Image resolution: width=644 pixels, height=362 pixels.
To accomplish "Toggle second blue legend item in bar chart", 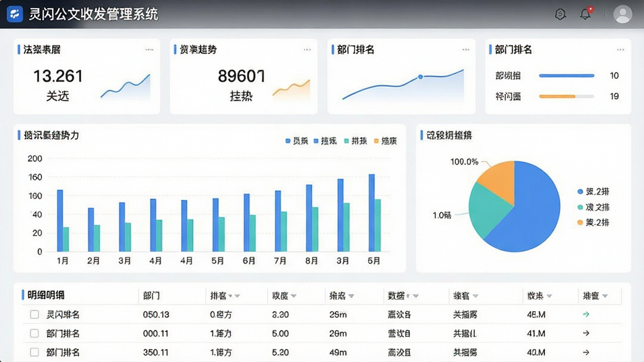I will (x=325, y=141).
